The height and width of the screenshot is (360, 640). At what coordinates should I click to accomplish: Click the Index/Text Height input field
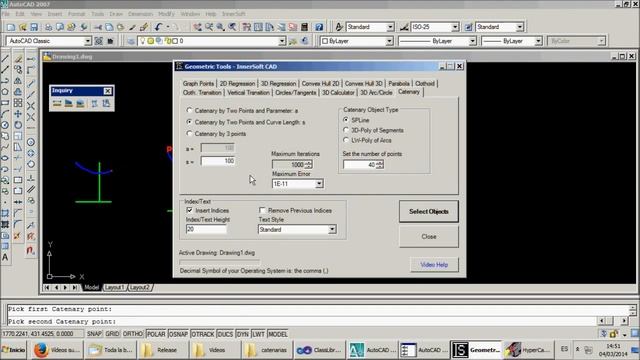point(206,229)
